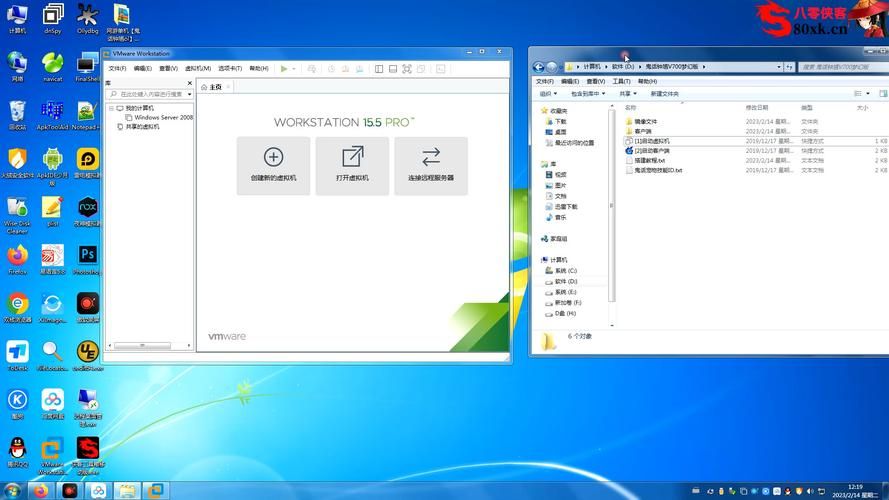
Task: Open the library search filter dropdown arrow
Action: coord(189,94)
